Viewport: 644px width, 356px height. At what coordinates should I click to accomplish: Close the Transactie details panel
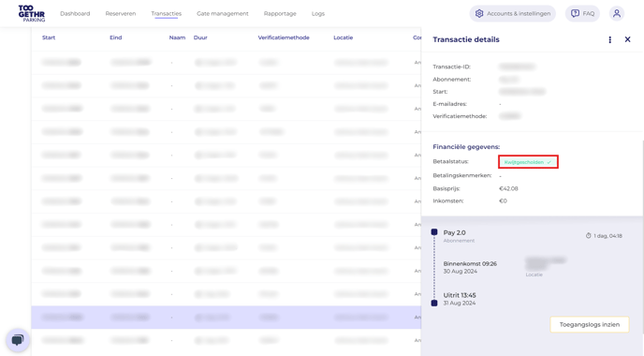coord(627,39)
